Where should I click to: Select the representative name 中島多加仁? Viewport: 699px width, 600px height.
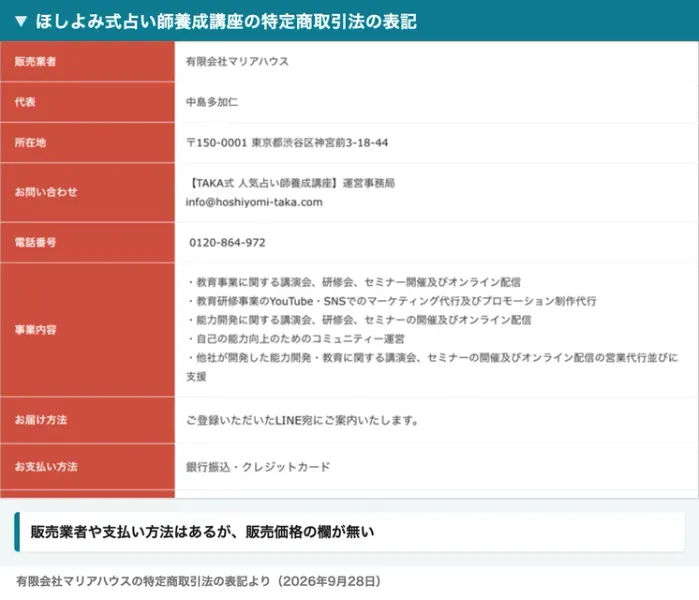pyautogui.click(x=212, y=102)
